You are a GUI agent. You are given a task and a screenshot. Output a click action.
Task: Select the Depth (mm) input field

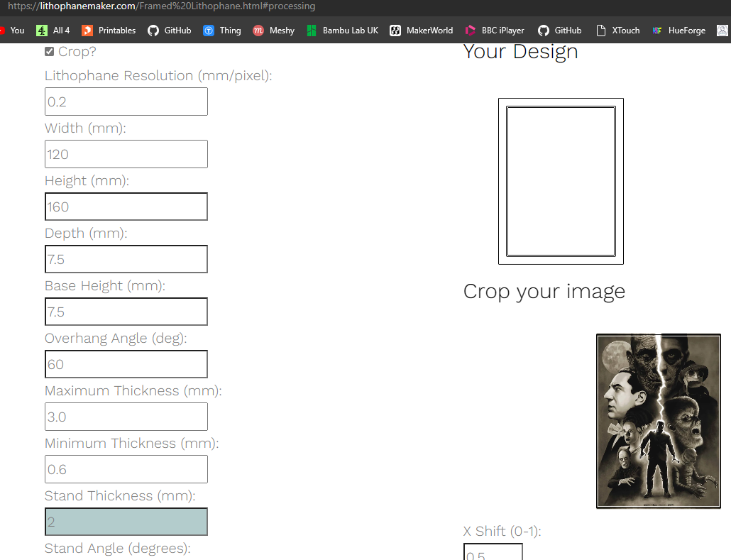click(x=126, y=259)
